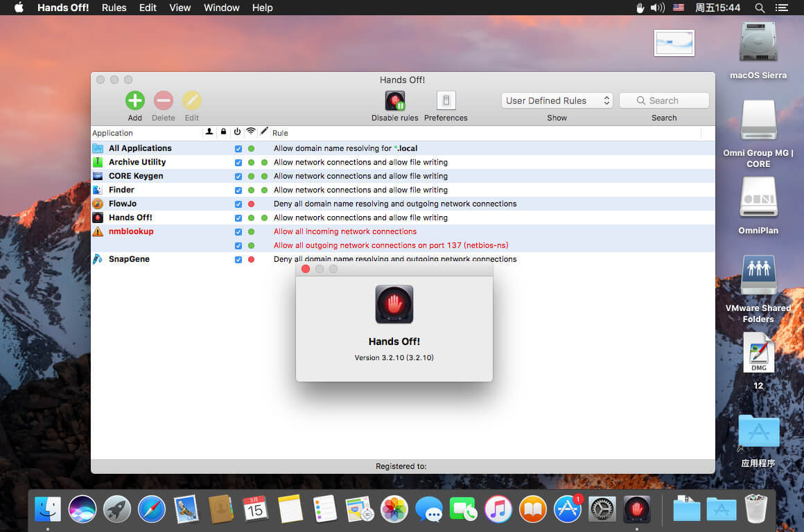Open Preferences from the toolbar
This screenshot has height=532, width=804.
446,101
